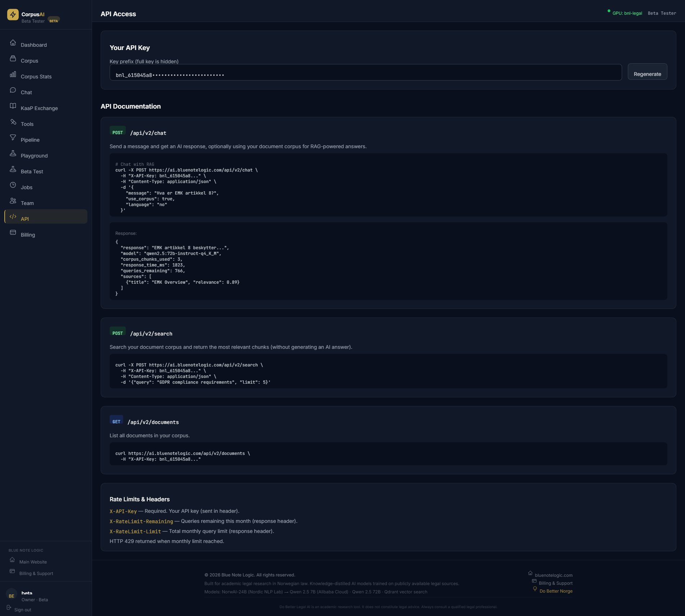The width and height of the screenshot is (685, 616).
Task: Open Corpus in the sidebar
Action: (x=29, y=61)
